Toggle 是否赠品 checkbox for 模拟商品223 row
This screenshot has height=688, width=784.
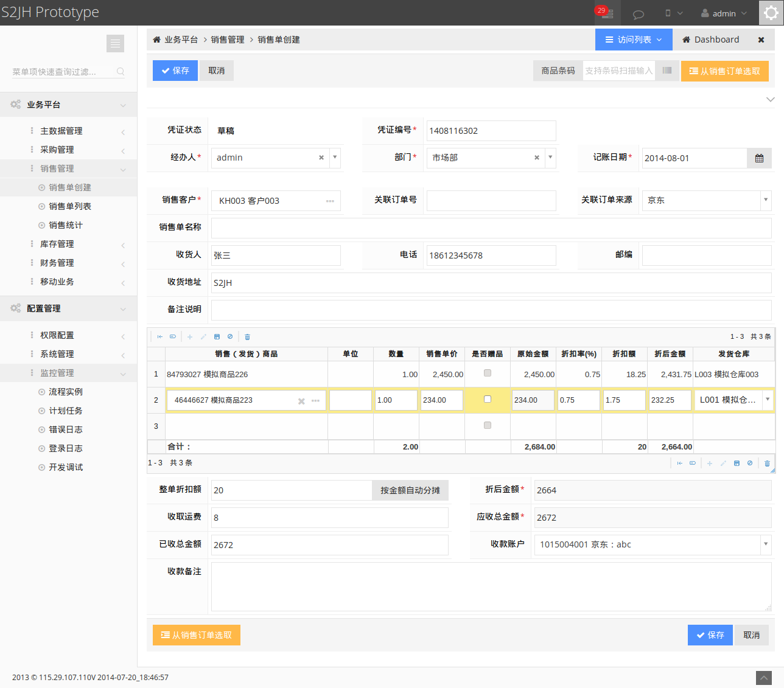pyautogui.click(x=488, y=399)
